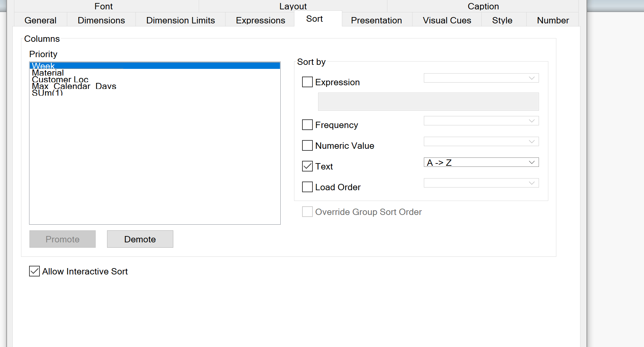
Task: Enable the Expression sort checkbox
Action: tap(307, 82)
